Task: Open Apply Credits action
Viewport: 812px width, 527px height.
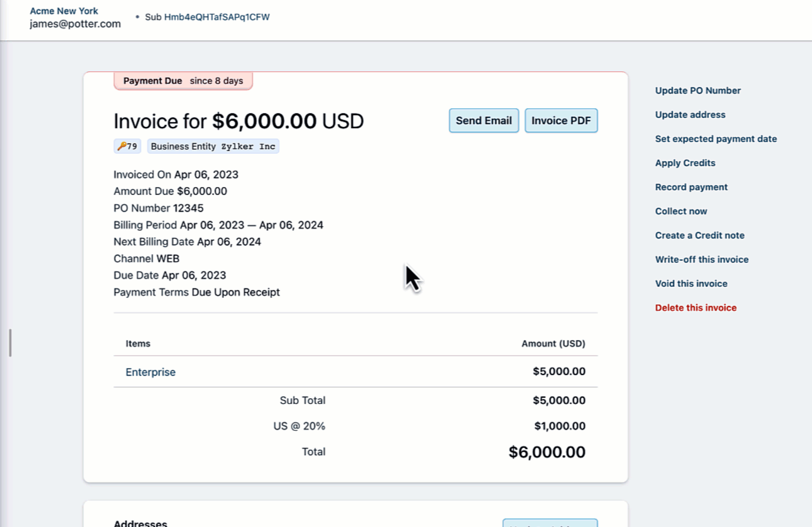Action: pyautogui.click(x=685, y=163)
